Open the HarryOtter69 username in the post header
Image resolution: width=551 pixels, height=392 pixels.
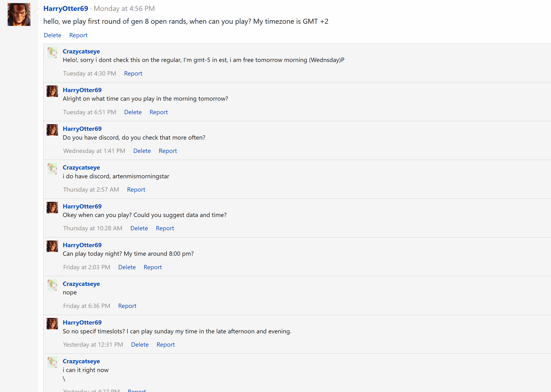point(66,9)
